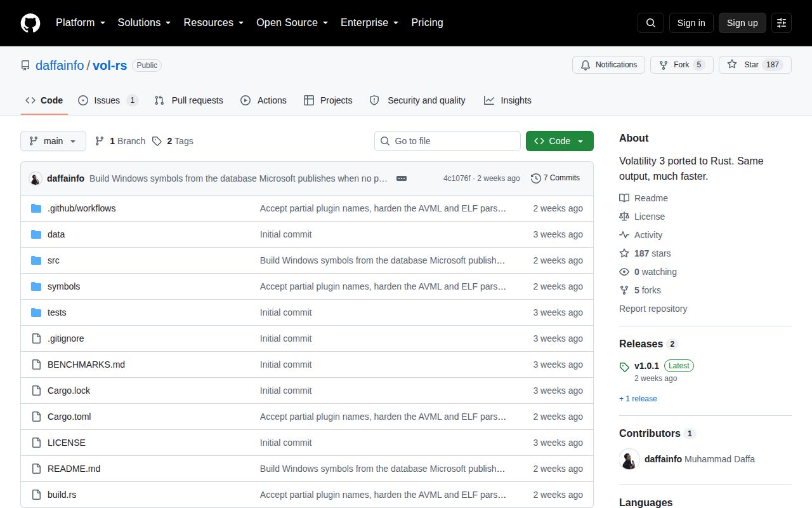Click daffainfo commit author avatar
812x508 pixels.
36,178
